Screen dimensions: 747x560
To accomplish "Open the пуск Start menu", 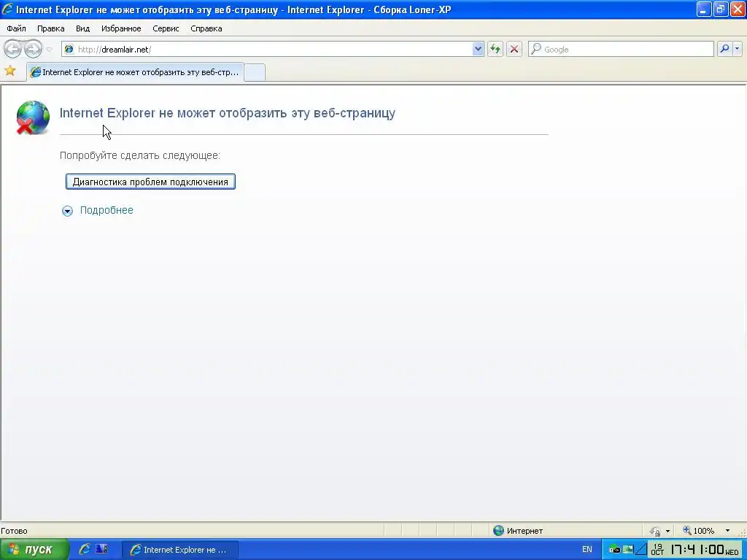I will (34, 550).
